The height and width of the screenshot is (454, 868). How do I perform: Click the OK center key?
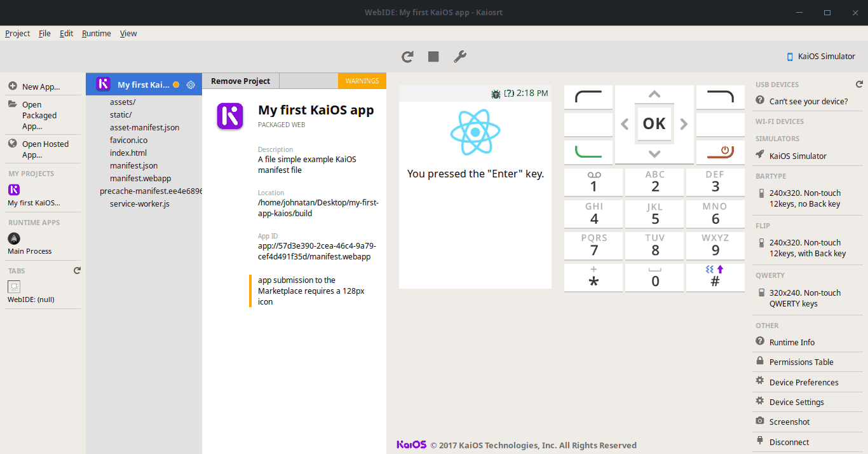pos(654,124)
